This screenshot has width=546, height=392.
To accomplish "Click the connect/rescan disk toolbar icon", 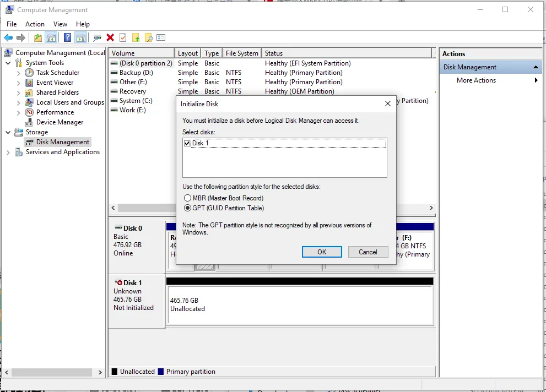I will click(x=98, y=37).
